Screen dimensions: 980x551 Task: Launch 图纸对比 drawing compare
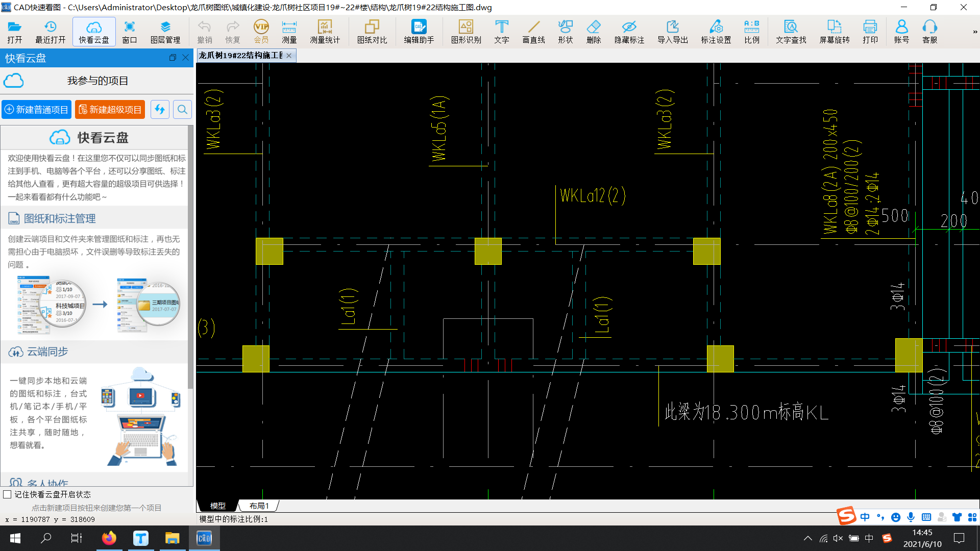point(372,32)
